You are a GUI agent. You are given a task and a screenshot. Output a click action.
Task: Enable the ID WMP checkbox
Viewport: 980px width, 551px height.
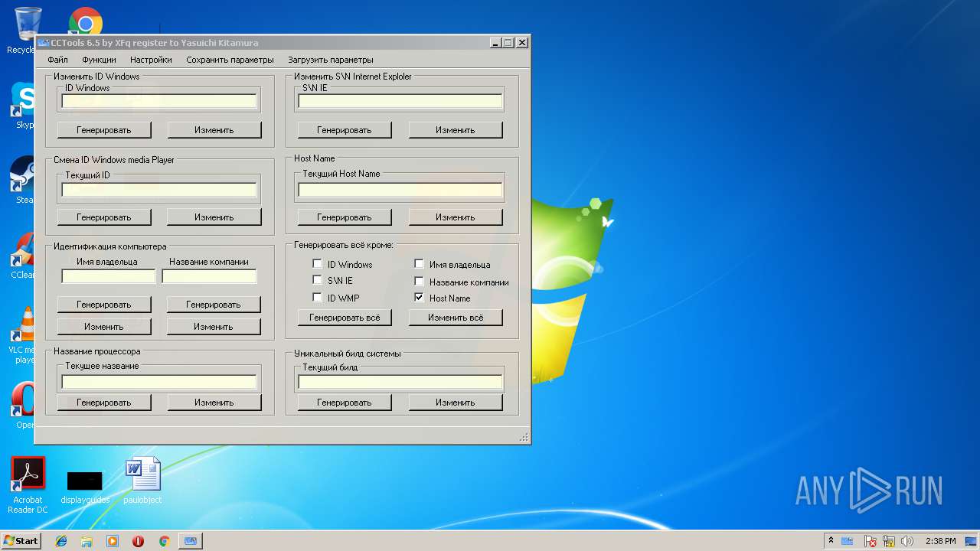318,298
